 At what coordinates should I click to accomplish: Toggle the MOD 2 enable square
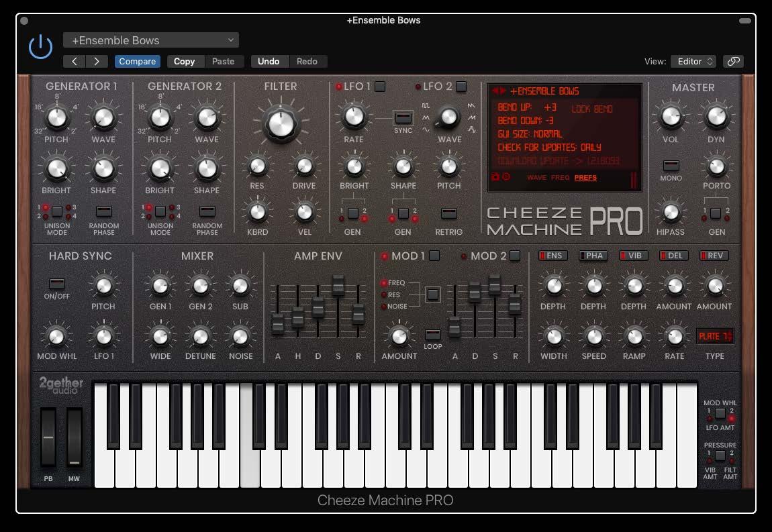point(515,256)
